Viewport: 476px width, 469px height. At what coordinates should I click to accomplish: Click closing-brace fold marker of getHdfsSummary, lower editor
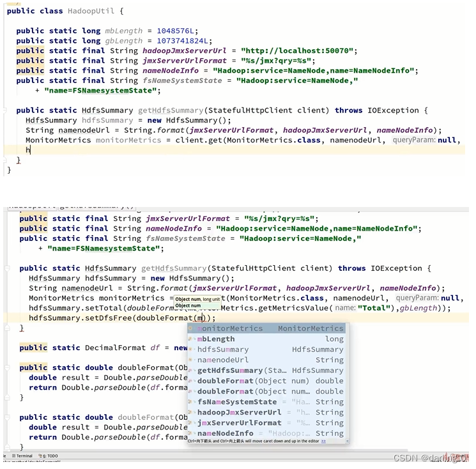pos(7,328)
